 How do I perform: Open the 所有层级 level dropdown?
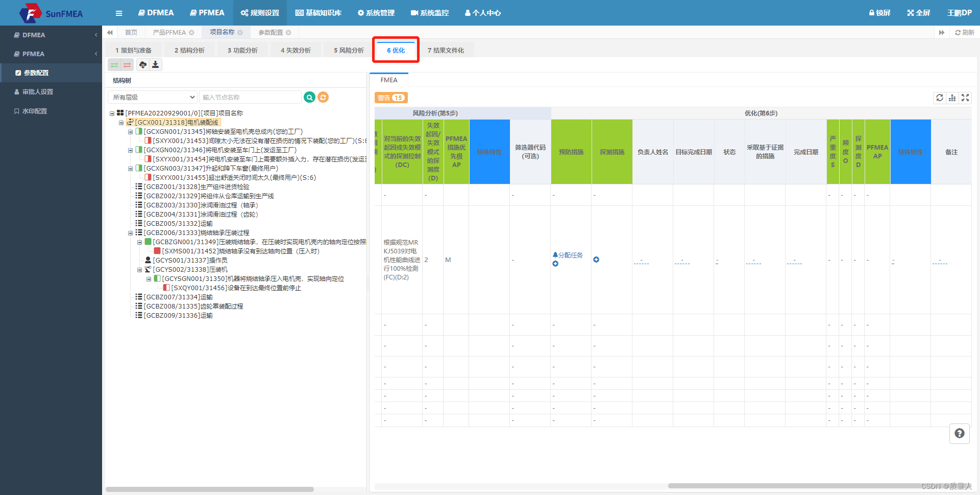click(153, 97)
